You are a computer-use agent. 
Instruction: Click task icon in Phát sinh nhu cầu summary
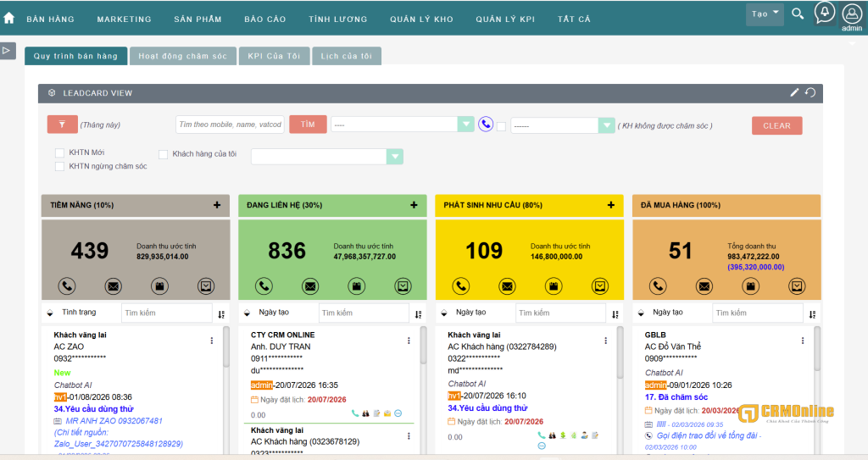(600, 286)
